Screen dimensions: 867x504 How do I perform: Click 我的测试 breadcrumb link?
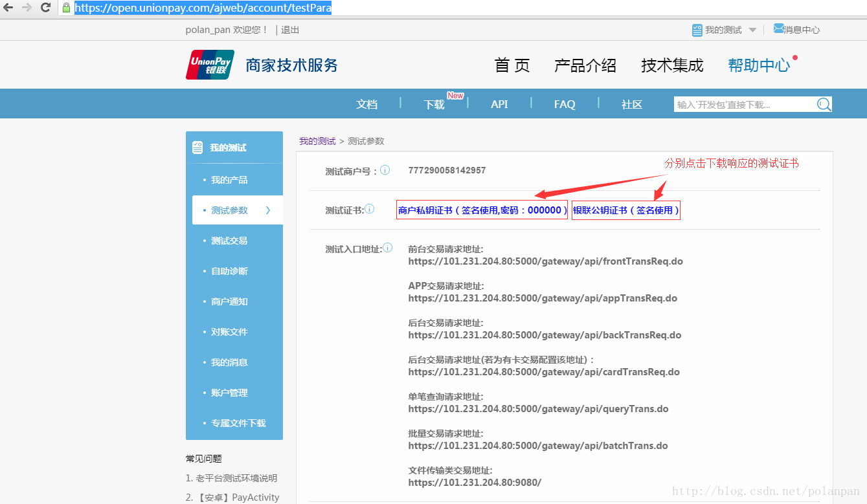[317, 141]
